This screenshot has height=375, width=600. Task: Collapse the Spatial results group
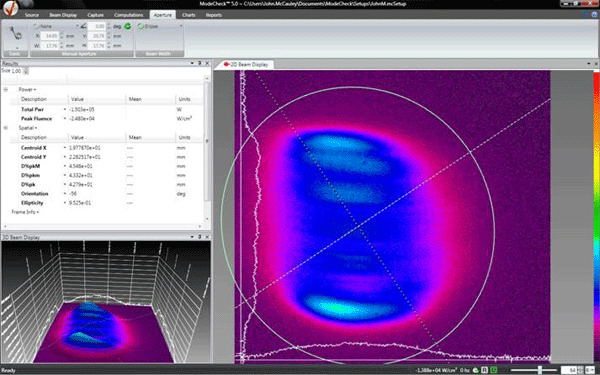click(6, 128)
